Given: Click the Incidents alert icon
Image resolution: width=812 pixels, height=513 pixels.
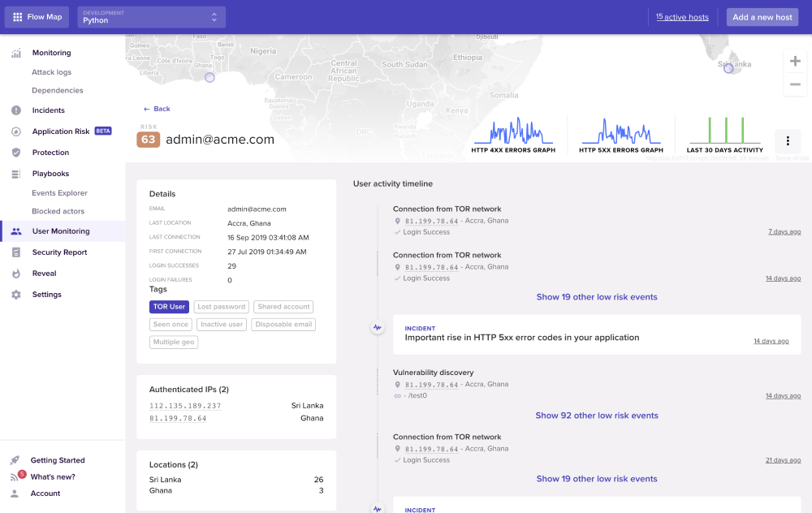Looking at the screenshot, I should [16, 110].
